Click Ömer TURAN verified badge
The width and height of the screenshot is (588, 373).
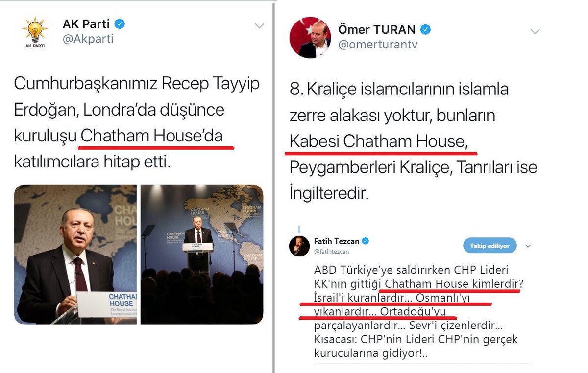point(425,29)
